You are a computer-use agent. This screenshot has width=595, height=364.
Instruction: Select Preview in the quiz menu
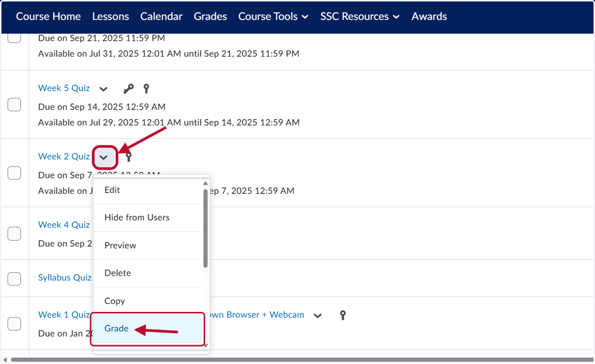coord(148,245)
